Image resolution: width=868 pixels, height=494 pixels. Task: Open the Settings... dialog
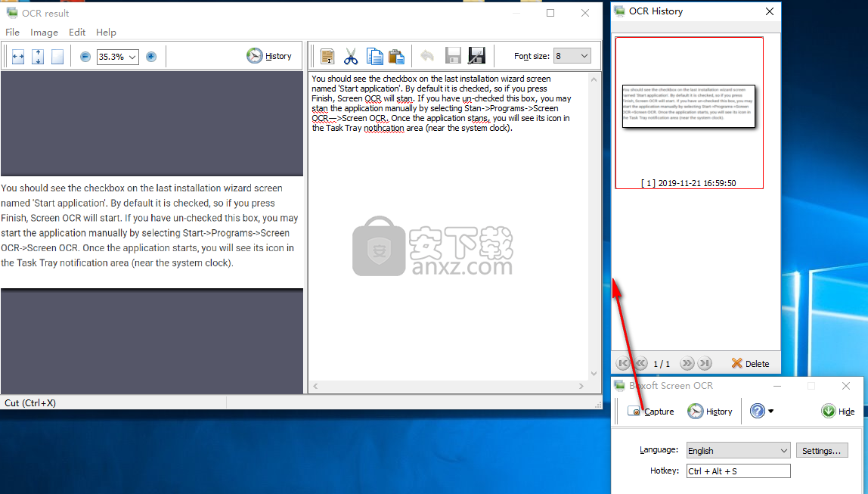pos(821,450)
